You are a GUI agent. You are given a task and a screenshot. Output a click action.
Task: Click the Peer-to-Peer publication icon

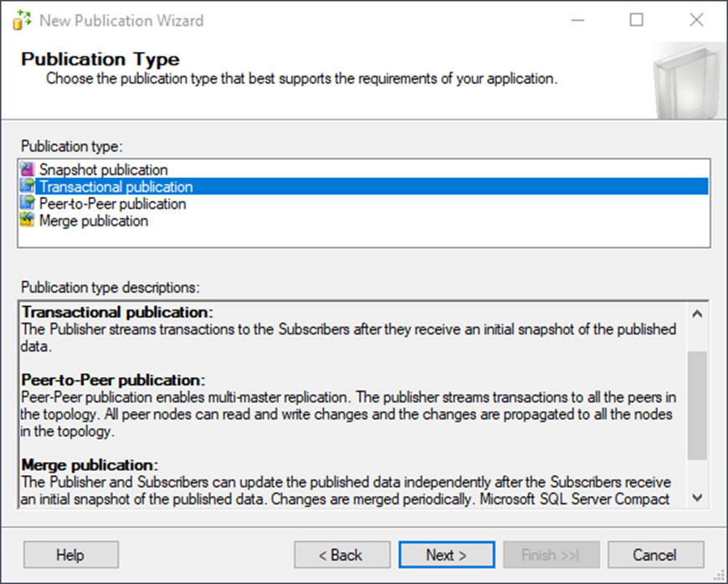(x=28, y=203)
